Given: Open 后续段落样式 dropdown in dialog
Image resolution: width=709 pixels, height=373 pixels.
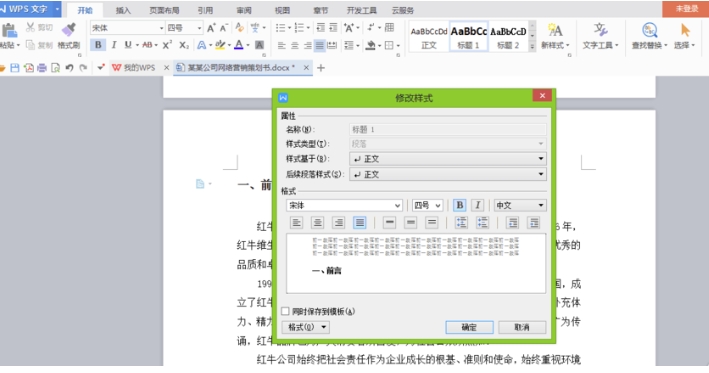Looking at the screenshot, I should [x=448, y=174].
